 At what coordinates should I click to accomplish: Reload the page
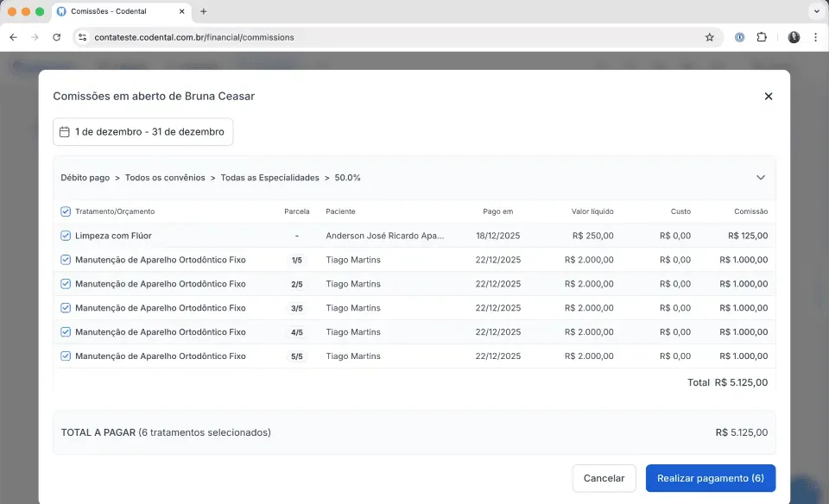click(57, 37)
